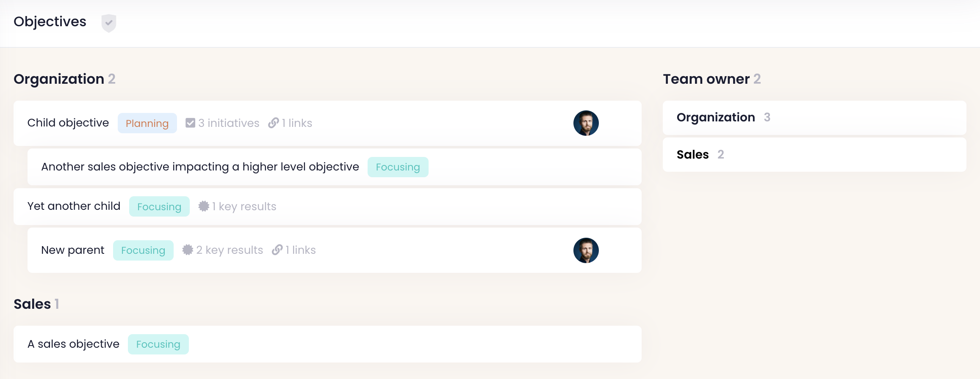Click Focusing badge on New parent
Image resolution: width=980 pixels, height=379 pixels.
tap(143, 250)
